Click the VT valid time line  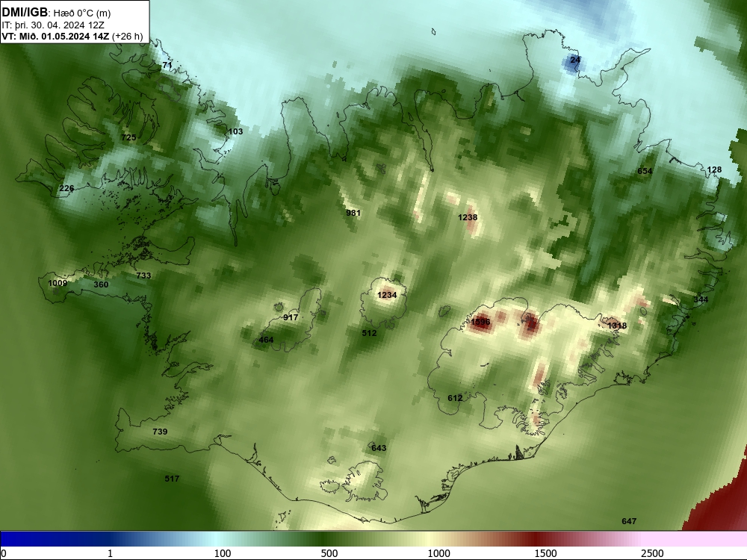72,36
